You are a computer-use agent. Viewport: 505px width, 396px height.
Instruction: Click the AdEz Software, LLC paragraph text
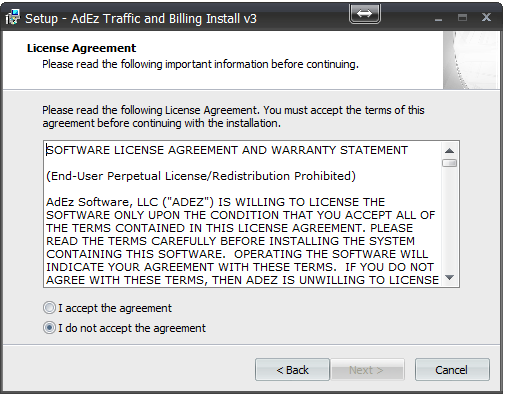(x=243, y=241)
